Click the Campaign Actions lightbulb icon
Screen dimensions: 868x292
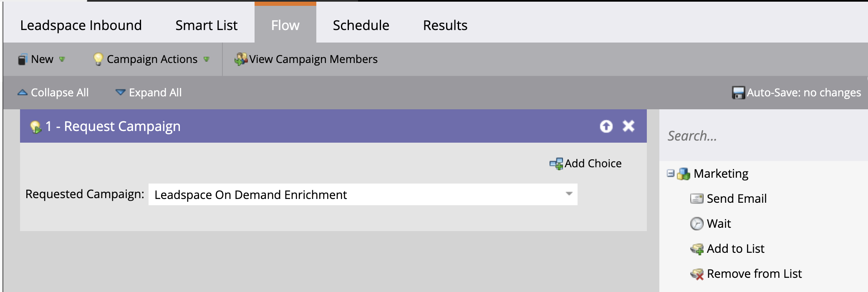[98, 59]
